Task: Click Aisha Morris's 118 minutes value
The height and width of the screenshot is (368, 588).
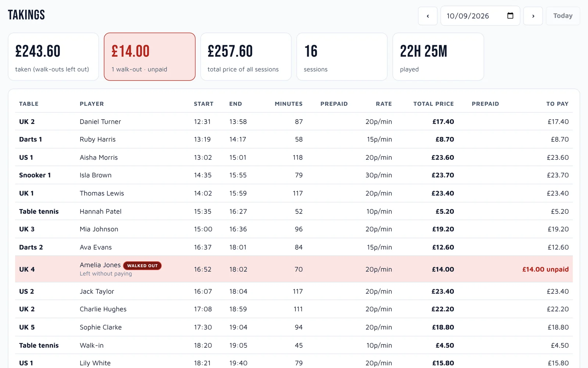Action: (x=298, y=158)
